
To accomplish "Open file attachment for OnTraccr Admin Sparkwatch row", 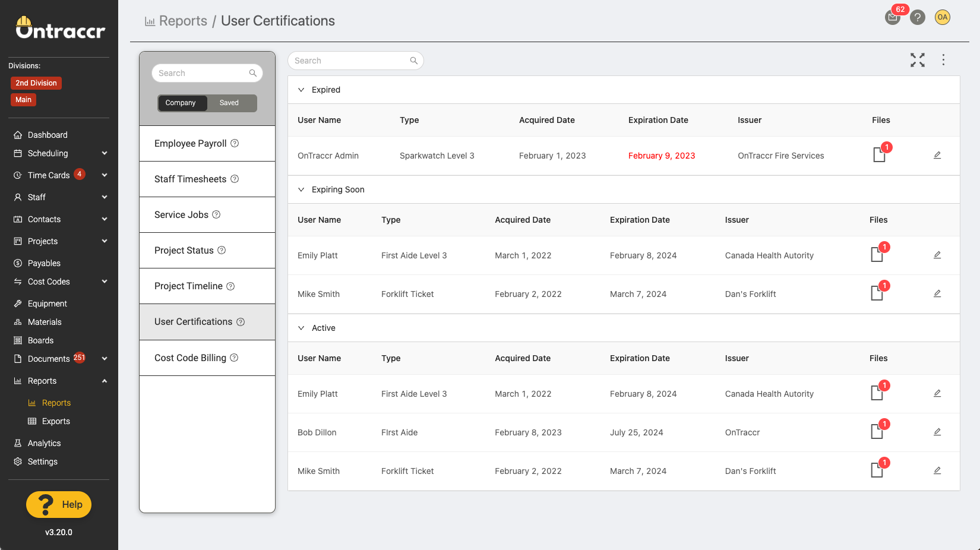I will (x=879, y=155).
